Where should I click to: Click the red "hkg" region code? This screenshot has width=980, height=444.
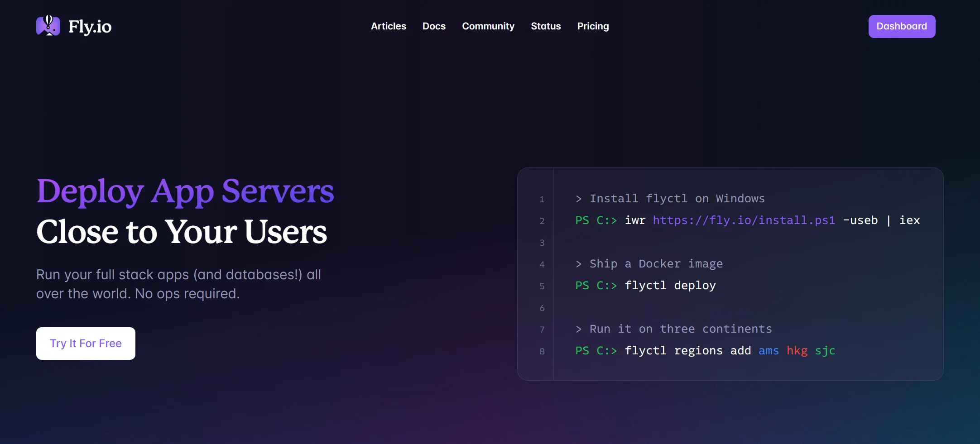pyautogui.click(x=797, y=351)
